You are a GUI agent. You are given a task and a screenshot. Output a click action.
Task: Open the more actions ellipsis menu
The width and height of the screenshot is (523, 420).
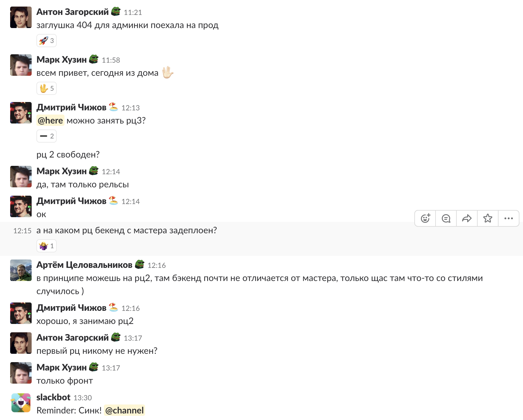pyautogui.click(x=509, y=218)
